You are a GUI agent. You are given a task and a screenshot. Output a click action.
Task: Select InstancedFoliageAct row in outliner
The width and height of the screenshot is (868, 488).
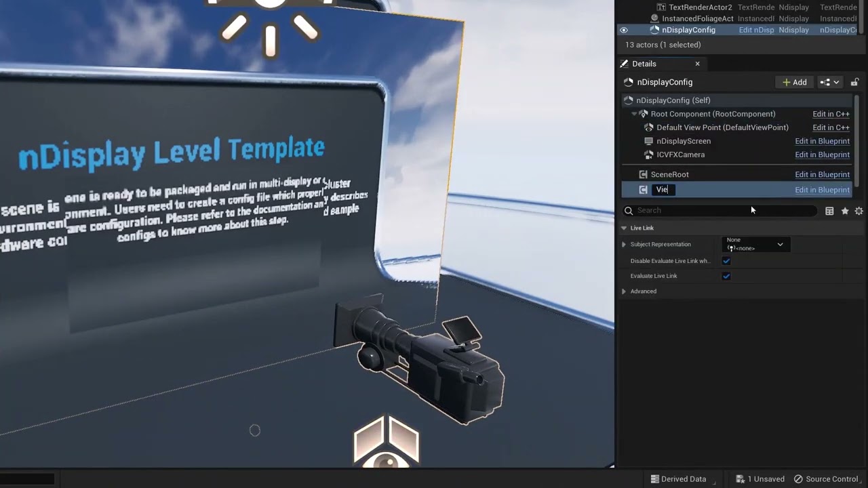point(698,18)
